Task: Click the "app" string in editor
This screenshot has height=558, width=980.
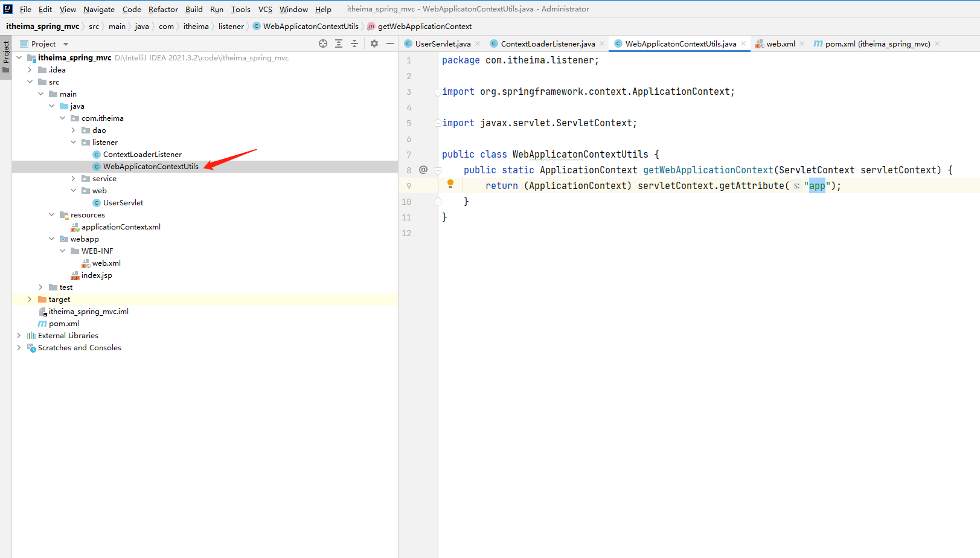Action: 817,186
